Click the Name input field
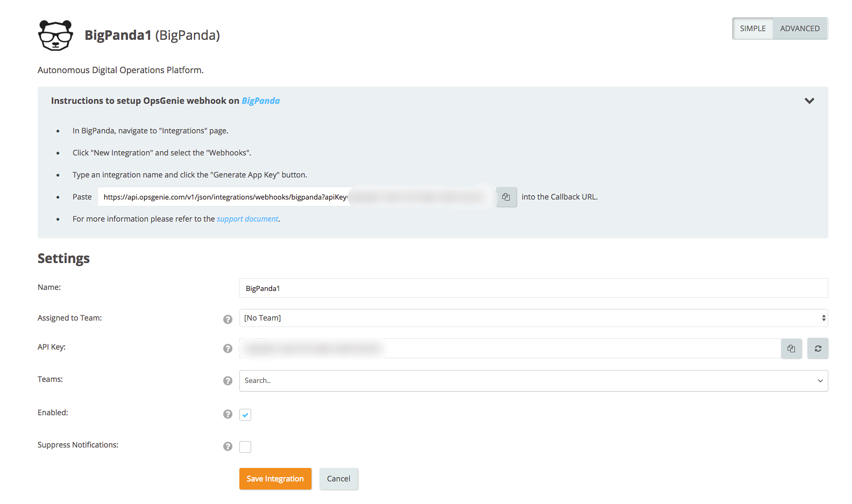The height and width of the screenshot is (504, 852). point(534,288)
